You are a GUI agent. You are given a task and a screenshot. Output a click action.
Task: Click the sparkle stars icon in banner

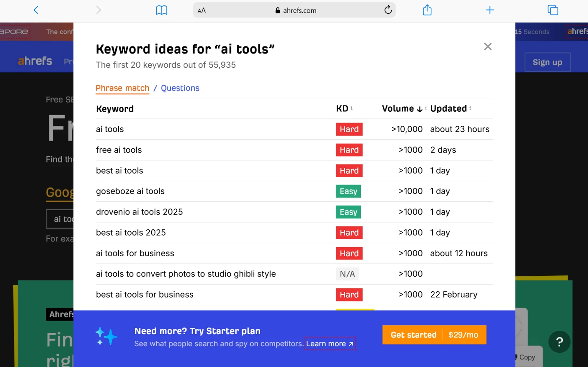click(x=106, y=337)
